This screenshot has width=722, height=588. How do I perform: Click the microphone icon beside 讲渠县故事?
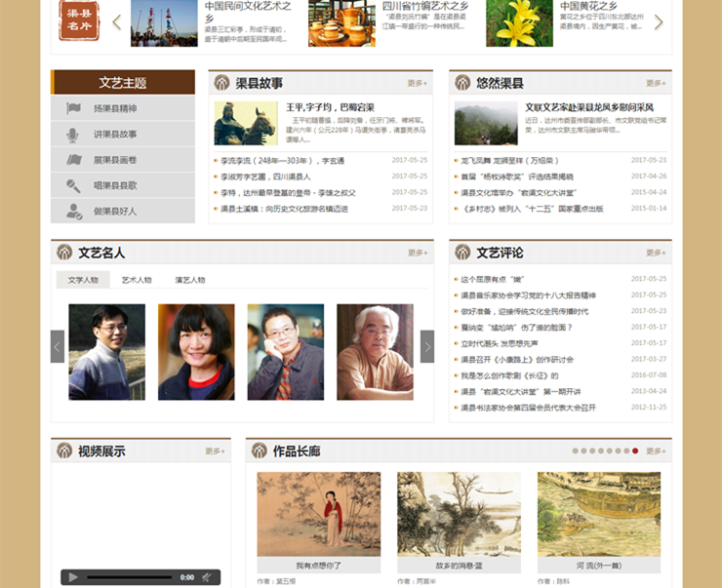point(73,134)
